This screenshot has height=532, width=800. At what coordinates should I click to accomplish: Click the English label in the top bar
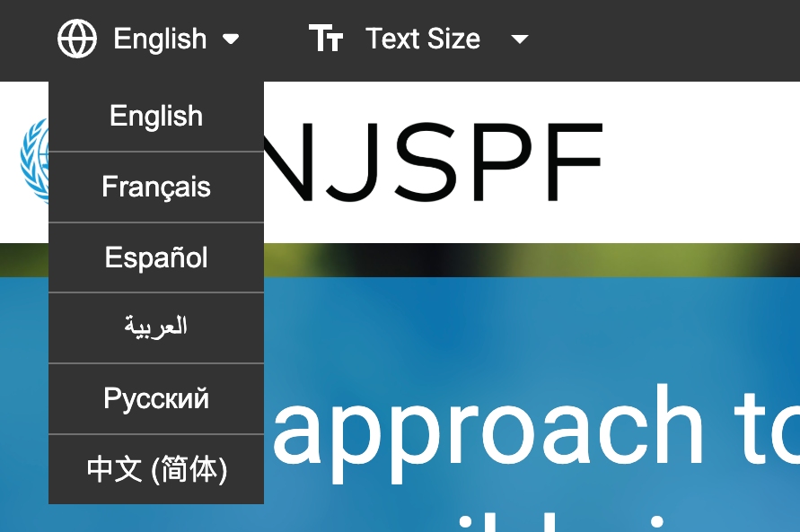(160, 39)
